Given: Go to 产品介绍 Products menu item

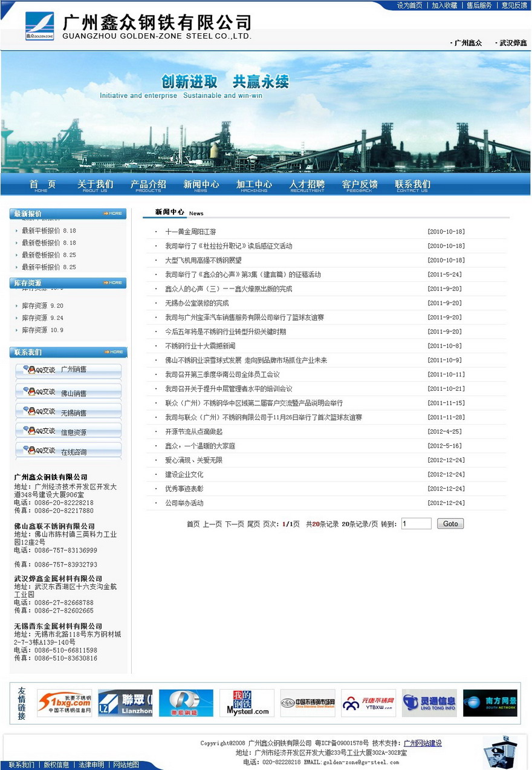Looking at the screenshot, I should pyautogui.click(x=148, y=185).
